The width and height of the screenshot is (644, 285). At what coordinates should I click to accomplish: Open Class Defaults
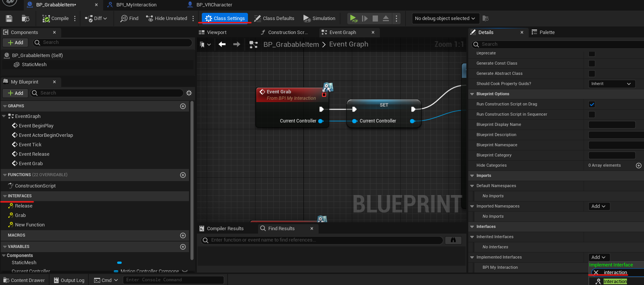coord(274,19)
